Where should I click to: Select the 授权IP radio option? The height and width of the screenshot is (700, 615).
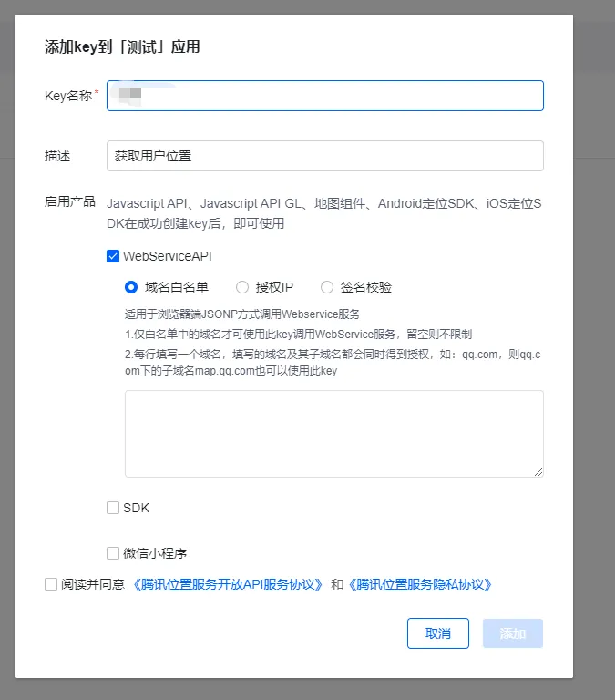tap(242, 287)
